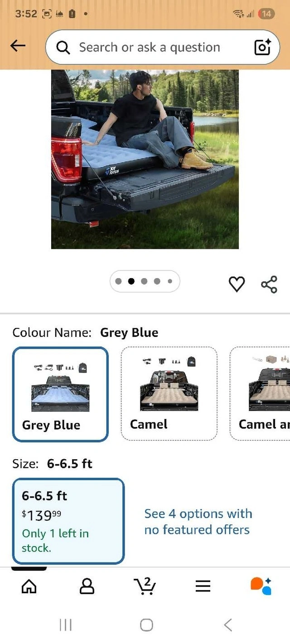Select Grey Blue colour option
The image size is (290, 644).
click(60, 394)
